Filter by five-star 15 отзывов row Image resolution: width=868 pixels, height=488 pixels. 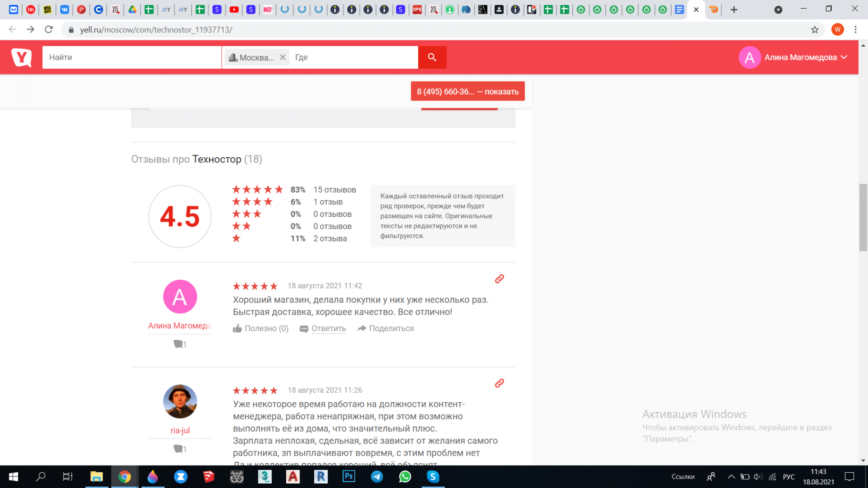tap(294, 190)
